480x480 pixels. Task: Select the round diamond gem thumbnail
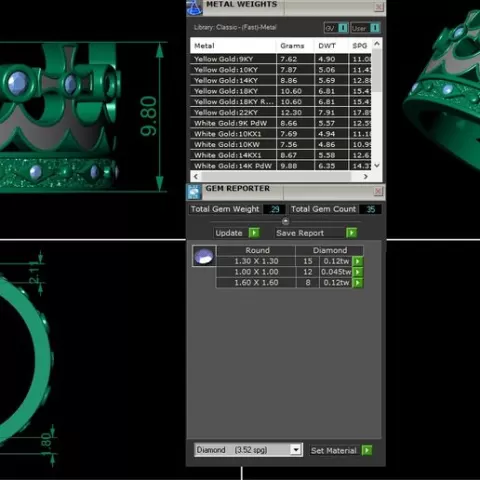click(204, 256)
